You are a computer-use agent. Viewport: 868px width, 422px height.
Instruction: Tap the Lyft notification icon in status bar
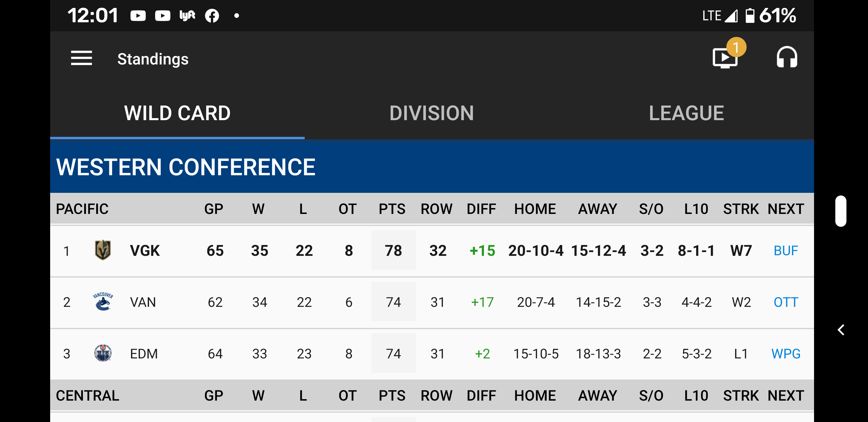coord(187,16)
